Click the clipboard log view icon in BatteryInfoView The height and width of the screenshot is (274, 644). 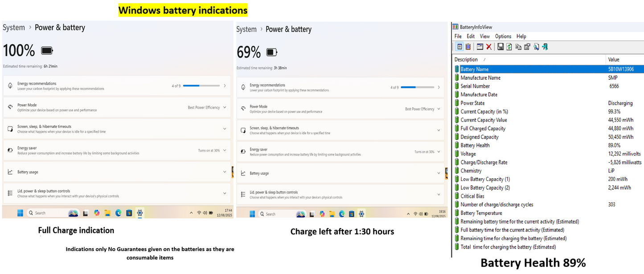click(x=468, y=47)
